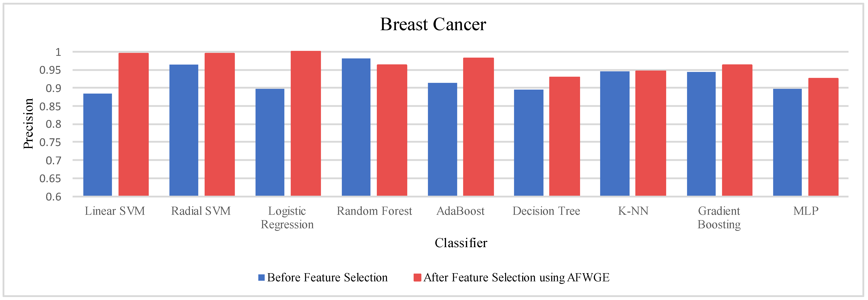The height and width of the screenshot is (300, 868).
Task: Click the red MLP bar
Action: pos(823,137)
